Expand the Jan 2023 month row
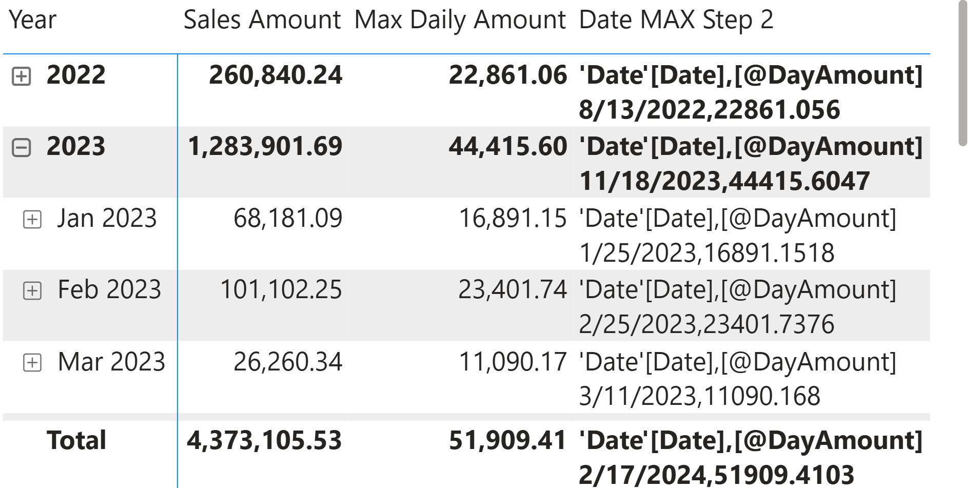980x488 pixels. coord(32,220)
